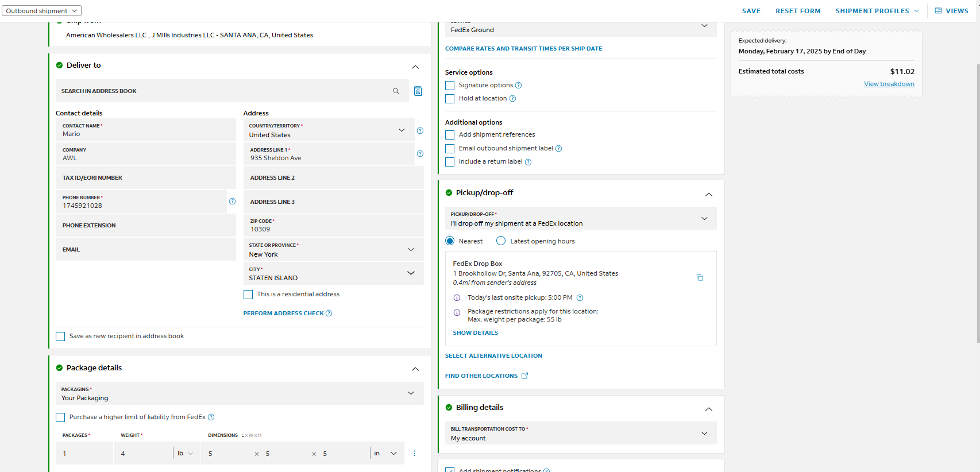The image size is (980, 472).
Task: Open the Shipment Profiles dropdown
Action: coord(877,11)
